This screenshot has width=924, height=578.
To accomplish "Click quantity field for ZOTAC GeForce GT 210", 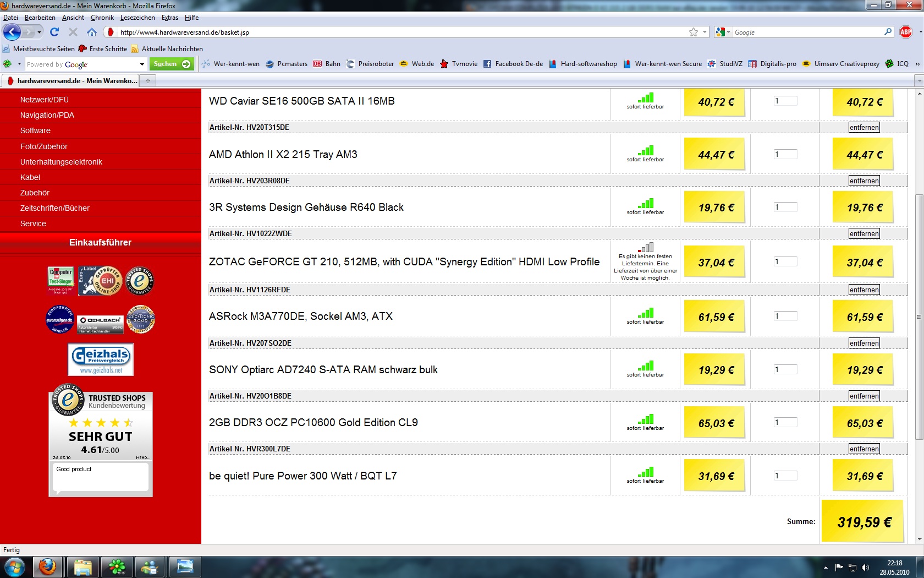I will tap(785, 261).
